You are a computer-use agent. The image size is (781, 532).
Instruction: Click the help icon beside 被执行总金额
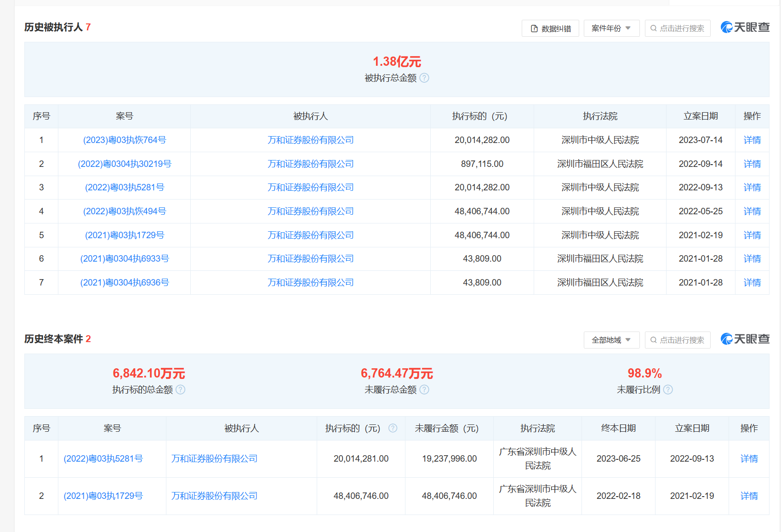tap(424, 78)
